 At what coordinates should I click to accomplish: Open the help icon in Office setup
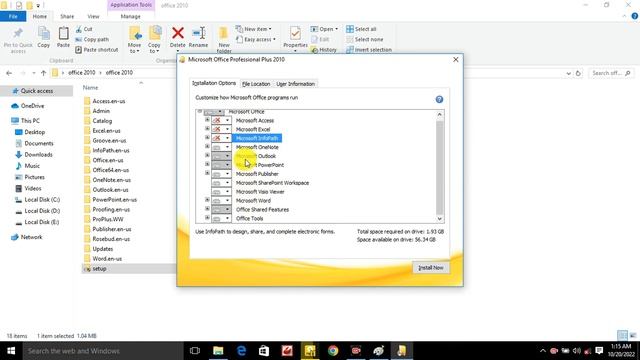439,99
